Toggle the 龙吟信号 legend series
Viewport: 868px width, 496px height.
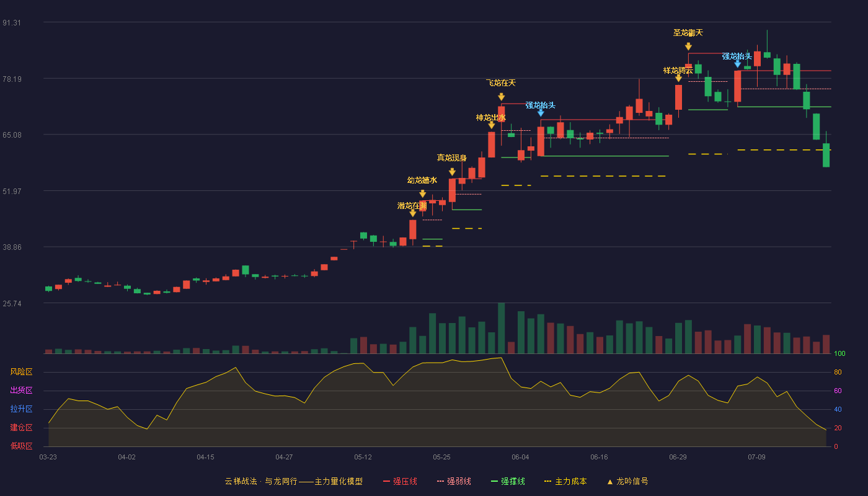click(627, 481)
